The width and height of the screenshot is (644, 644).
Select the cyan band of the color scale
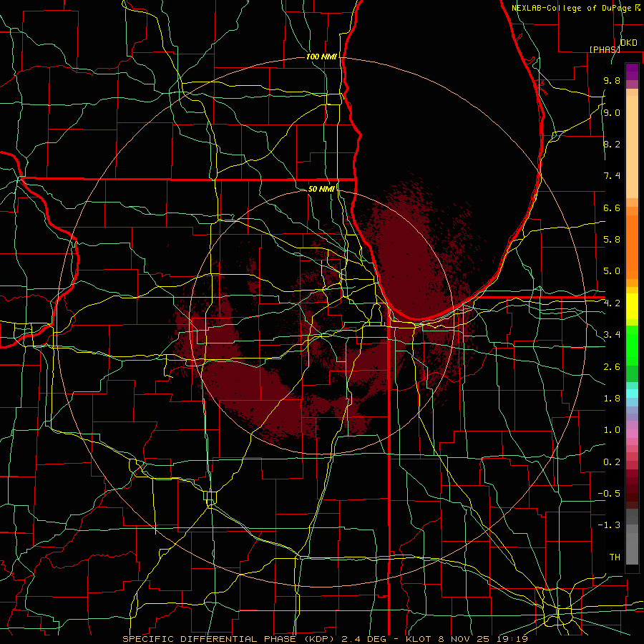pos(632,394)
